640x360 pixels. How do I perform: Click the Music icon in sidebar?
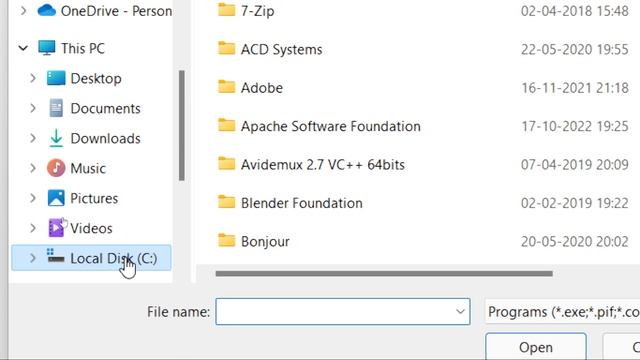click(56, 168)
